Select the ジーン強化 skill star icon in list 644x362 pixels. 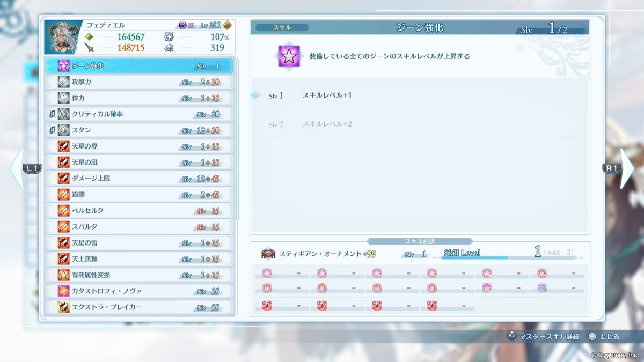click(x=64, y=66)
